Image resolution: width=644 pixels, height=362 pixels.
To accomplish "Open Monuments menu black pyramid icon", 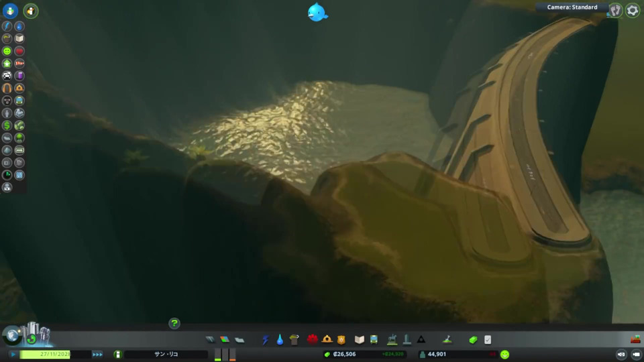I will coord(421,339).
